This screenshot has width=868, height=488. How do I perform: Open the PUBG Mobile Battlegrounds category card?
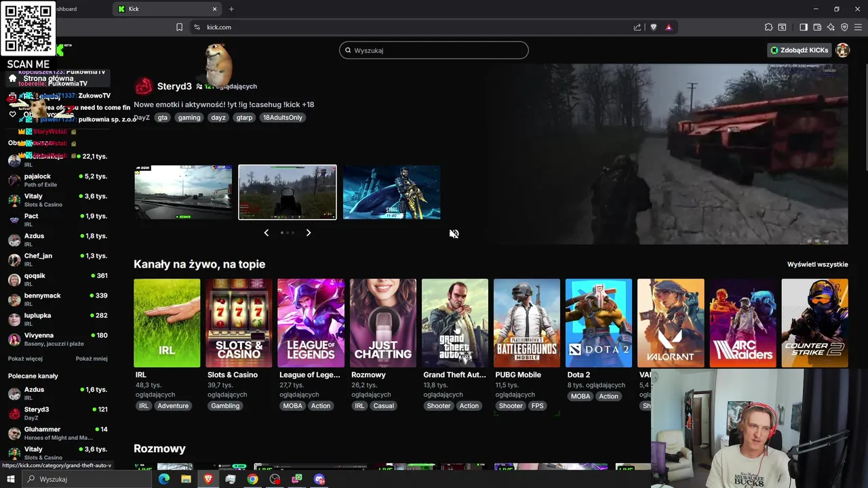pos(527,323)
